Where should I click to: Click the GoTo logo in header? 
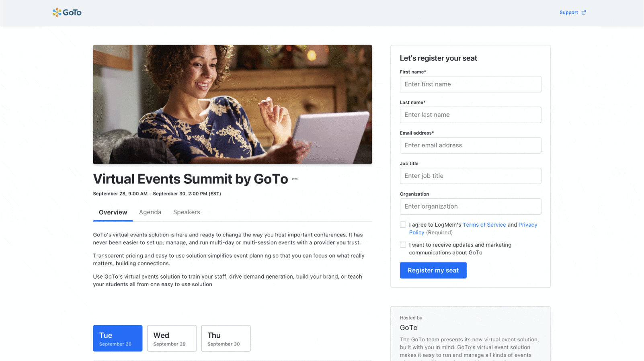67,12
